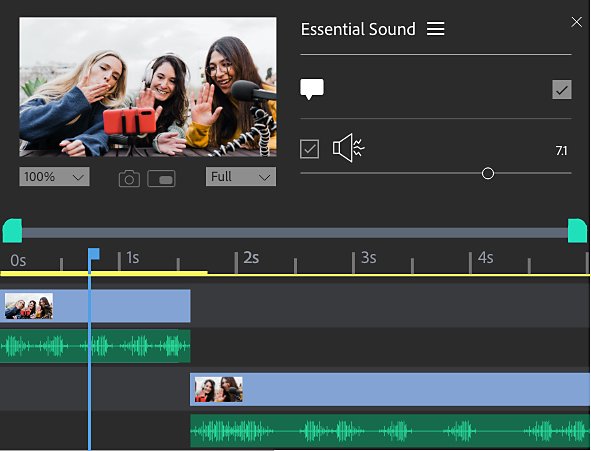Select the first video clip thumbnail

click(x=29, y=306)
